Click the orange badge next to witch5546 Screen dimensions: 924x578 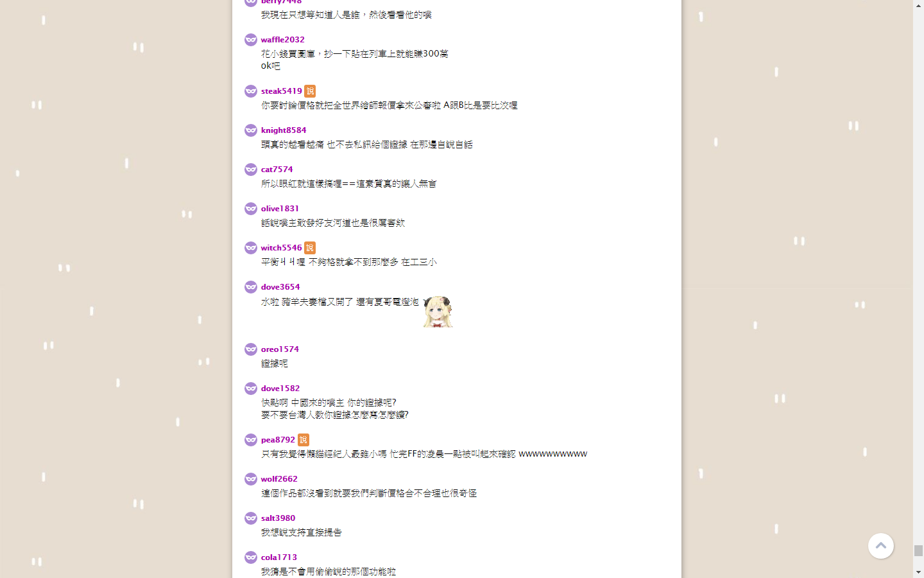310,248
